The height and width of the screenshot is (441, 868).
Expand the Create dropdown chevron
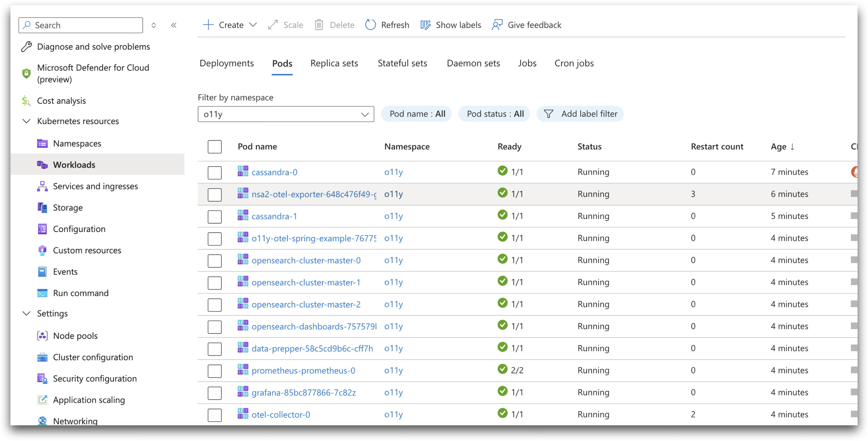(253, 25)
